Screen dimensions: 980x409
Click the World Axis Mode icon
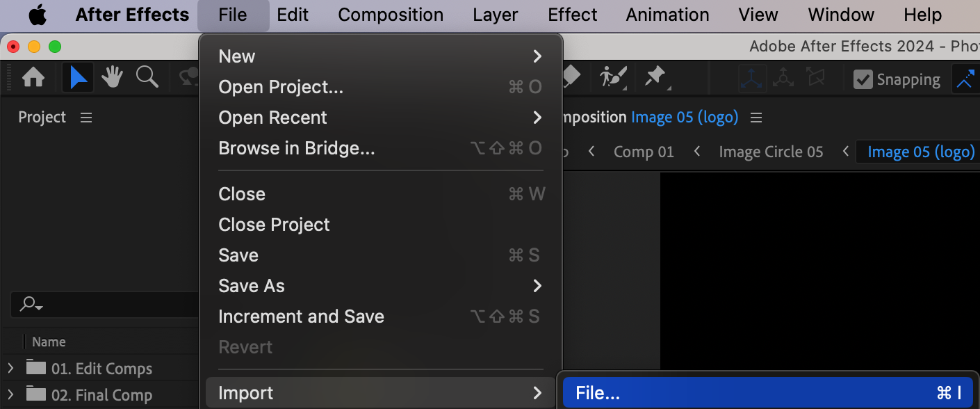click(783, 78)
